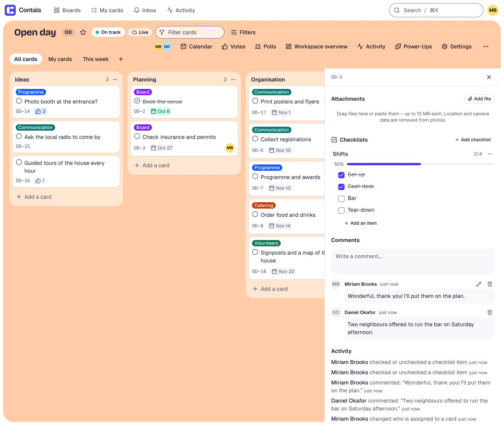This screenshot has width=504, height=425.
Task: Open the Planning list options menu
Action: tap(233, 79)
